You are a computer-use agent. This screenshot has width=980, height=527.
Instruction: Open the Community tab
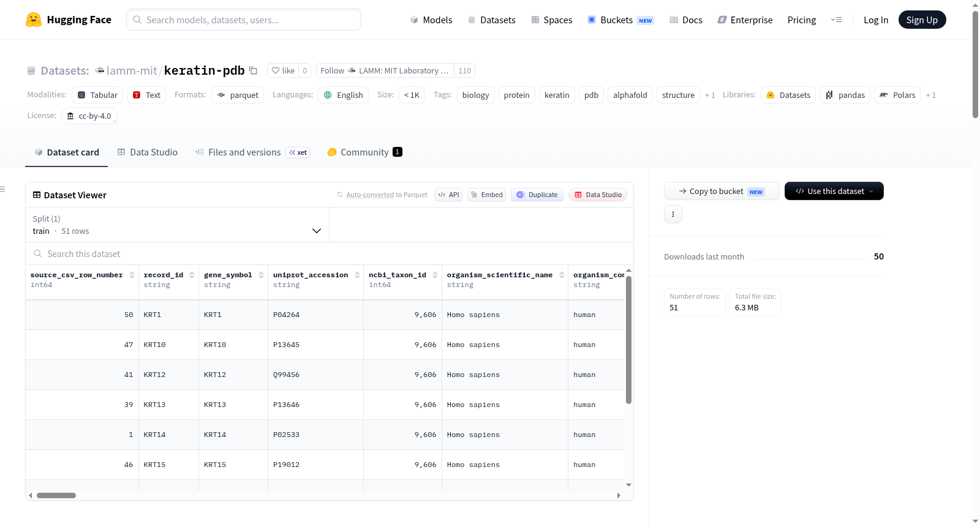[x=365, y=152]
